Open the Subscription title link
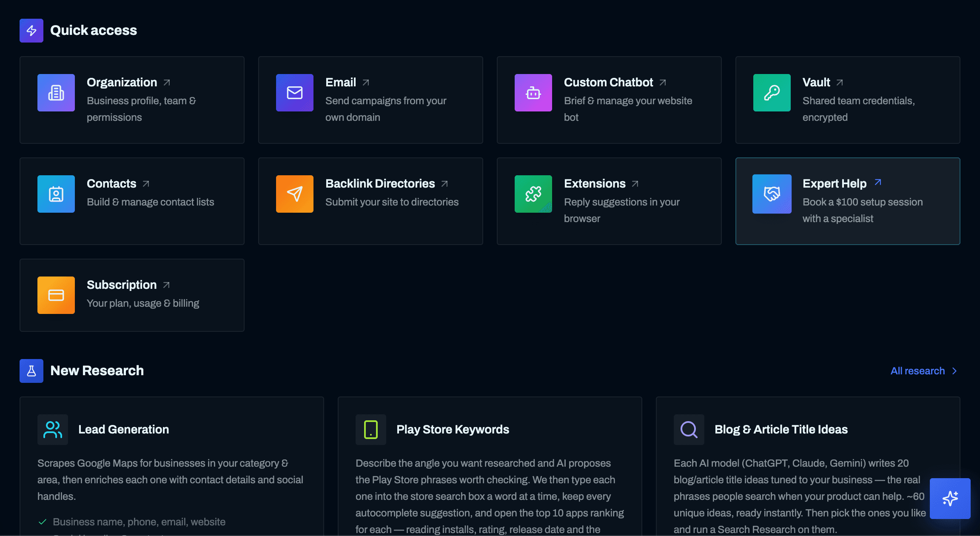Image resolution: width=980 pixels, height=536 pixels. (122, 285)
